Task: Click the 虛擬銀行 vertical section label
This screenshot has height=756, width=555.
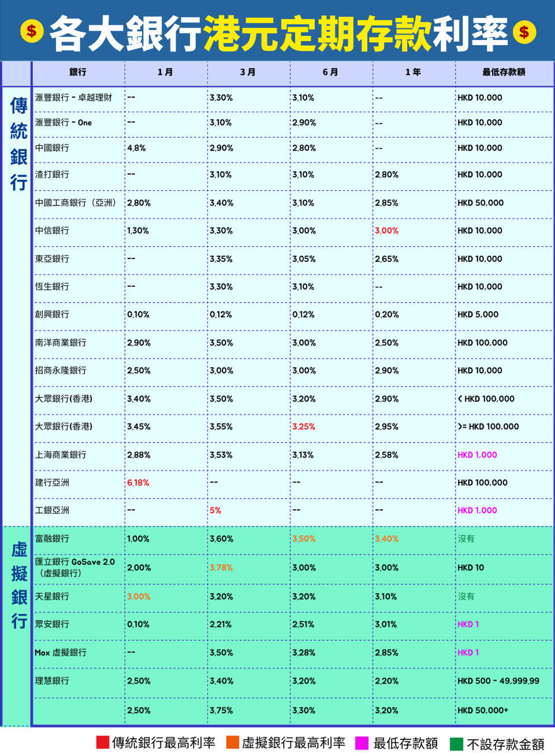Action: pyautogui.click(x=19, y=585)
